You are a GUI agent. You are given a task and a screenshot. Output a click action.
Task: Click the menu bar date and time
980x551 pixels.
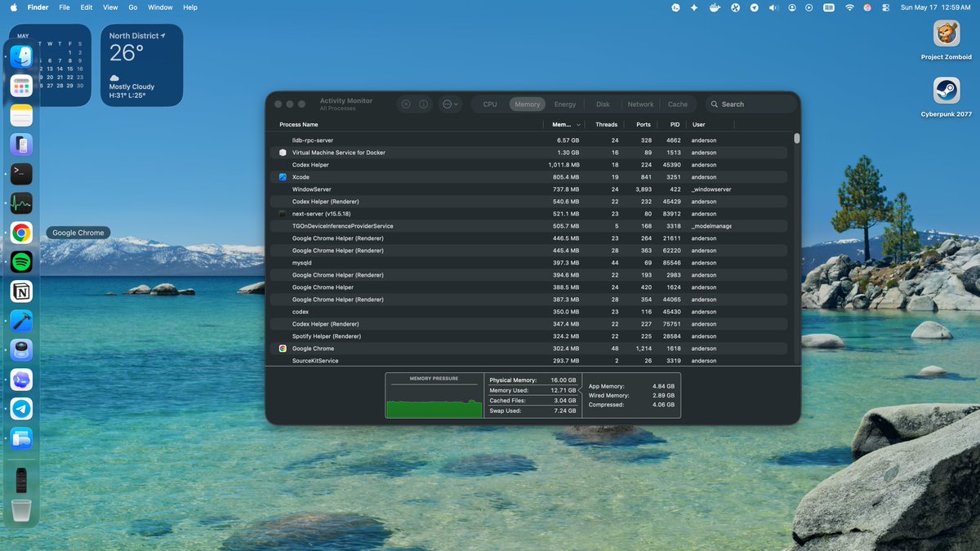coord(935,7)
